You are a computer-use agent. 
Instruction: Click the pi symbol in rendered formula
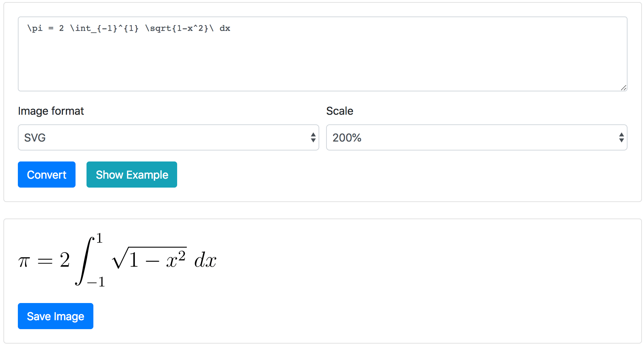(x=24, y=261)
